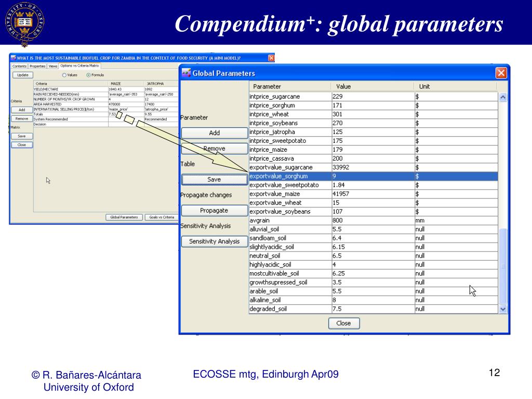This screenshot has height=399, width=532.
Task: Select the alluvial_soil parameter
Action: [x=290, y=229]
